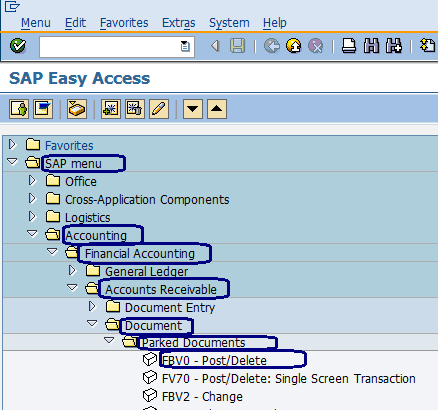Select FBV2 - Change transaction

(202, 397)
